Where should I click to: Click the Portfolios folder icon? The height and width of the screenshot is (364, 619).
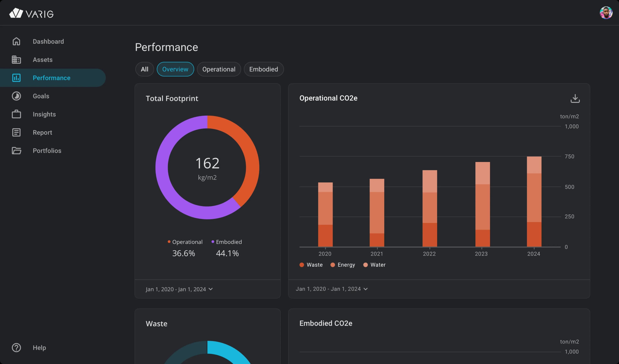tap(16, 151)
